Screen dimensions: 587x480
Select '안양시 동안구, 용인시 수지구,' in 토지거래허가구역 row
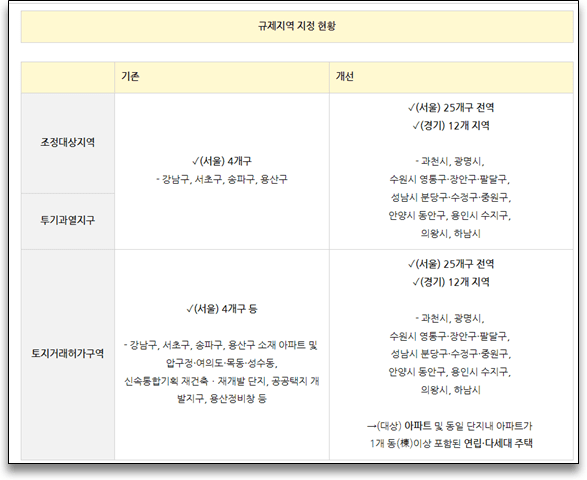tap(450, 372)
